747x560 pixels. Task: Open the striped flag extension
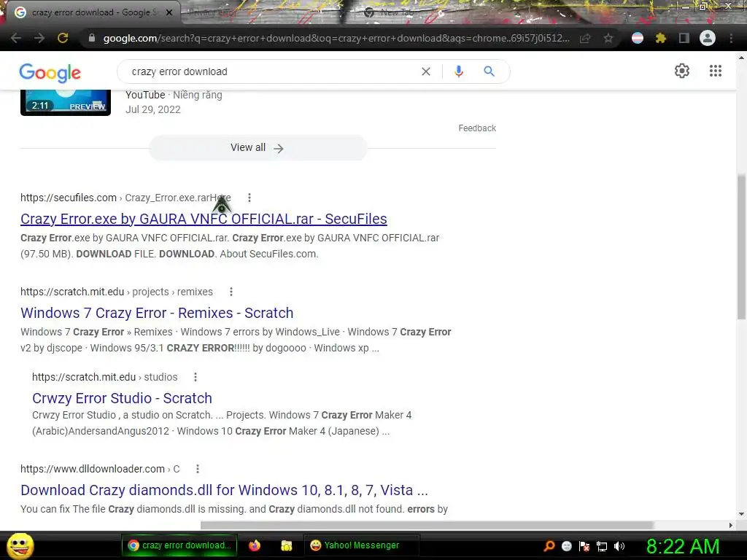tap(638, 38)
